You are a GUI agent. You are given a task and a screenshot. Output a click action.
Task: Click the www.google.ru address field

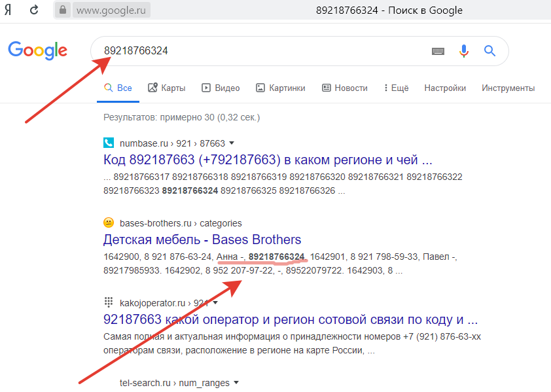click(x=111, y=10)
